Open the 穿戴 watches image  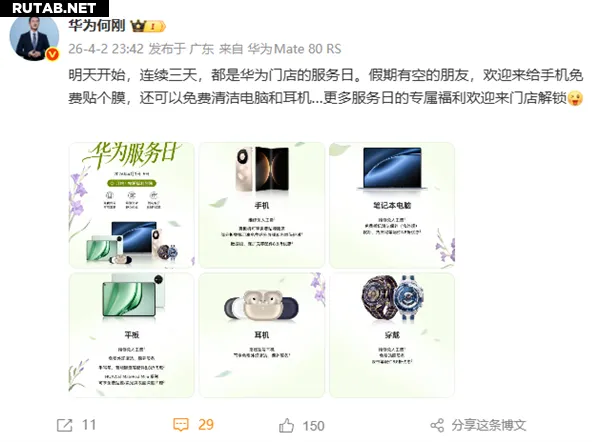(392, 335)
